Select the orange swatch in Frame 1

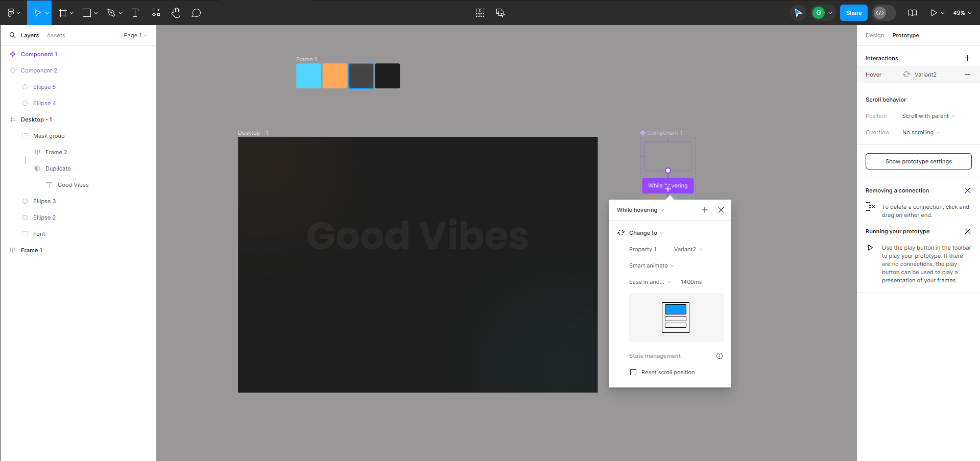point(334,76)
